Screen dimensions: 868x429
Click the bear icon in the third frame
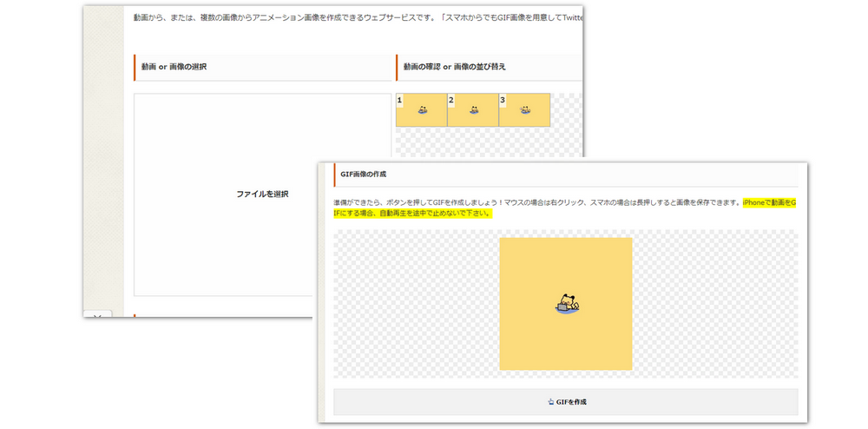coord(525,111)
